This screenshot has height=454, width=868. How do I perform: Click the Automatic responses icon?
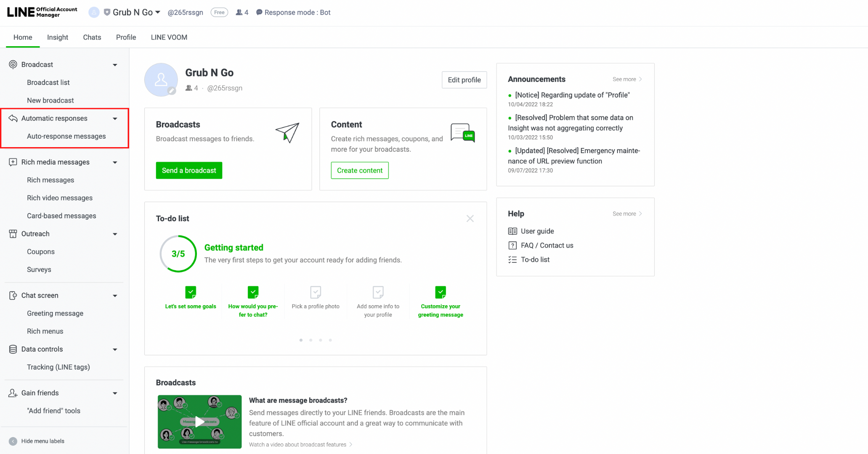[x=13, y=118]
